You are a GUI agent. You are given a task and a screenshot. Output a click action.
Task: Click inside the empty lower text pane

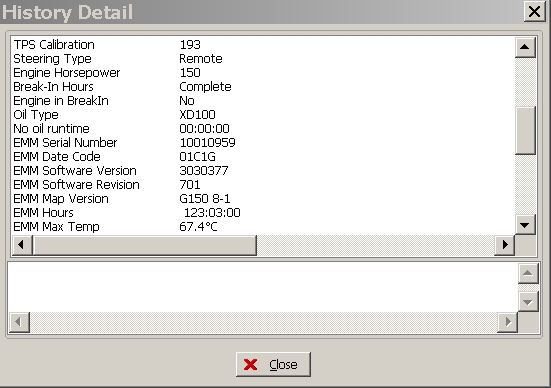pyautogui.click(x=262, y=287)
